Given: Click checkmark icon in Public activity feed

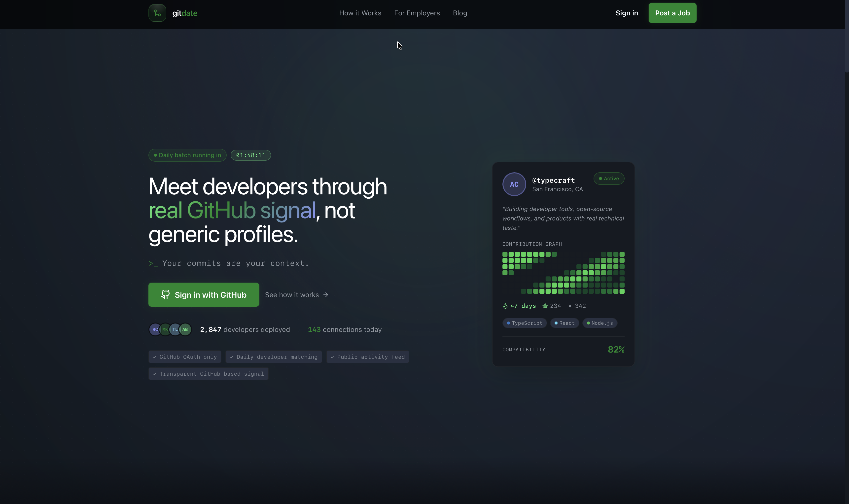Looking at the screenshot, I should click(332, 357).
